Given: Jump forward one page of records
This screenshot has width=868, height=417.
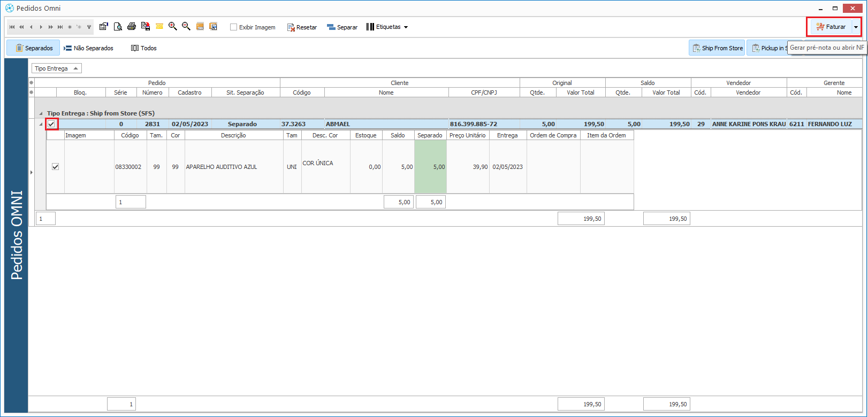Looking at the screenshot, I should (x=50, y=27).
